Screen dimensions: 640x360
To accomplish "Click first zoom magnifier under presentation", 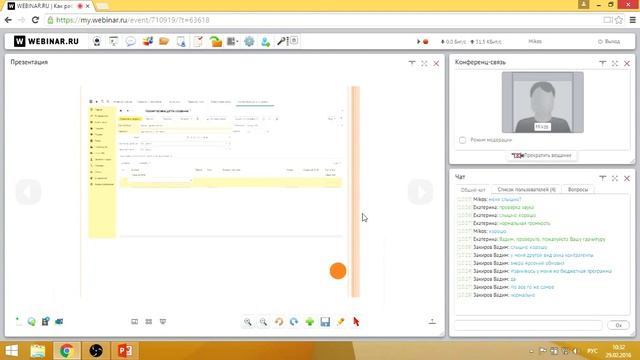I will tap(247, 322).
